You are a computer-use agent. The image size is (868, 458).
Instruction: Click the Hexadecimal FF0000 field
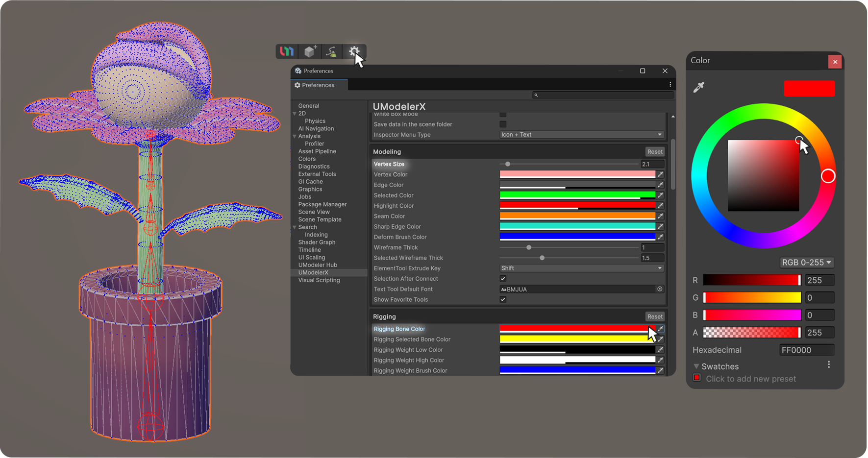807,350
